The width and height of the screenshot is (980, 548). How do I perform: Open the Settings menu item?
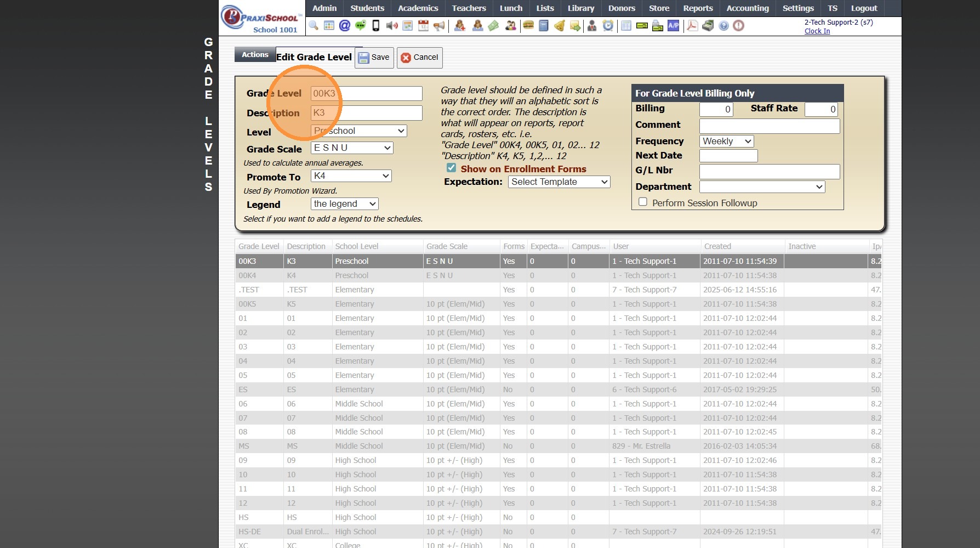click(798, 8)
